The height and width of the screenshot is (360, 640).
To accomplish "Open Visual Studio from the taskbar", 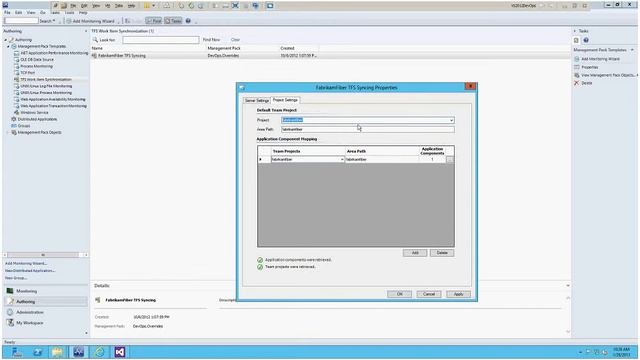I will 119,352.
